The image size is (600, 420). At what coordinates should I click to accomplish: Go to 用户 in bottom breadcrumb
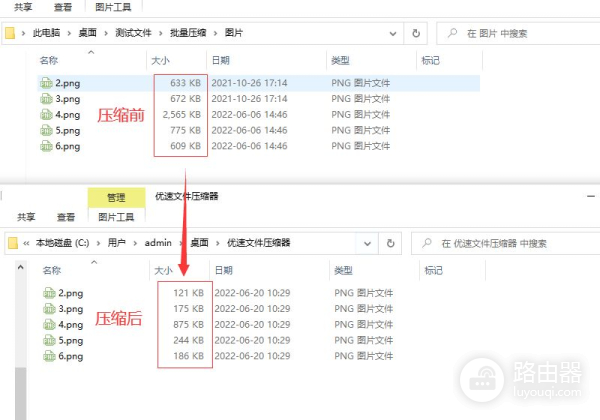117,243
